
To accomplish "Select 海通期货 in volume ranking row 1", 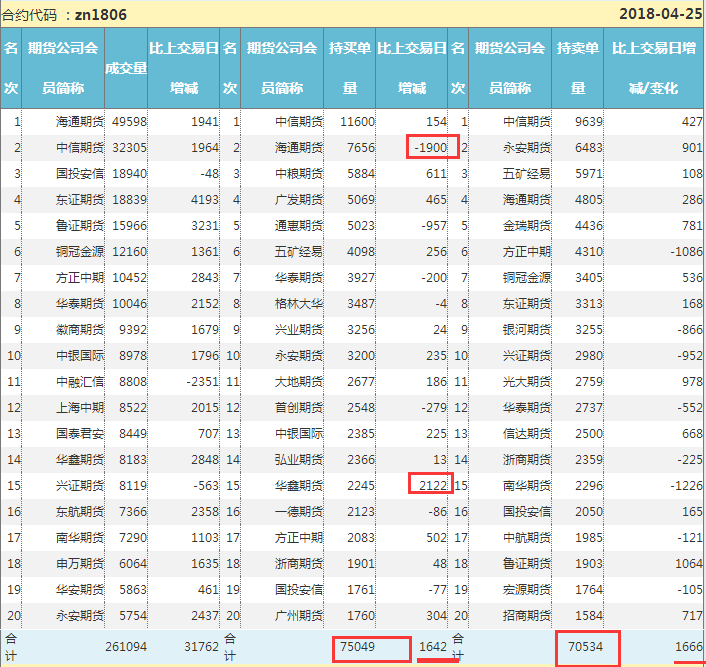I will coord(80,122).
